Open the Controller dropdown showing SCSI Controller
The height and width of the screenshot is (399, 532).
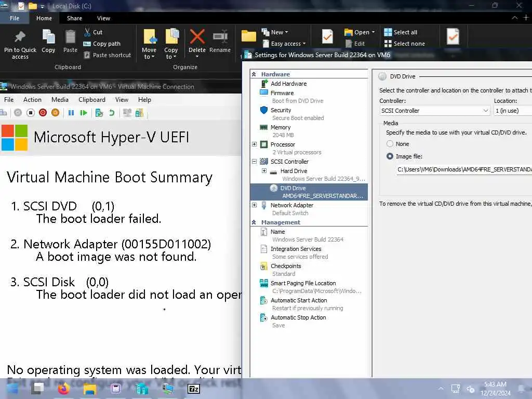point(434,111)
